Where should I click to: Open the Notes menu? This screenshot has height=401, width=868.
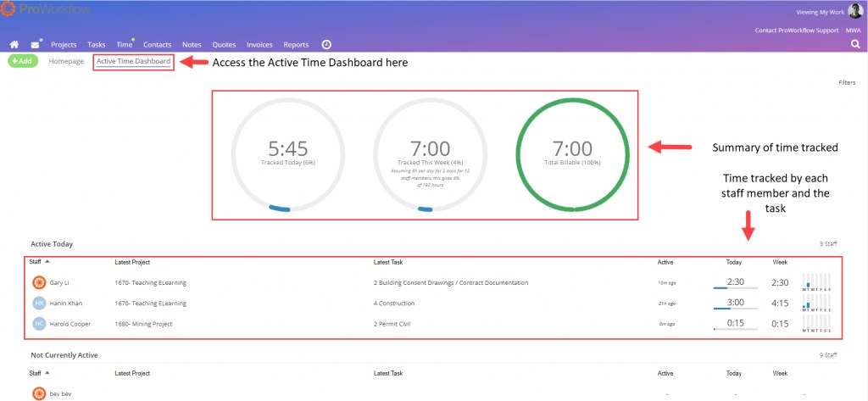[192, 45]
